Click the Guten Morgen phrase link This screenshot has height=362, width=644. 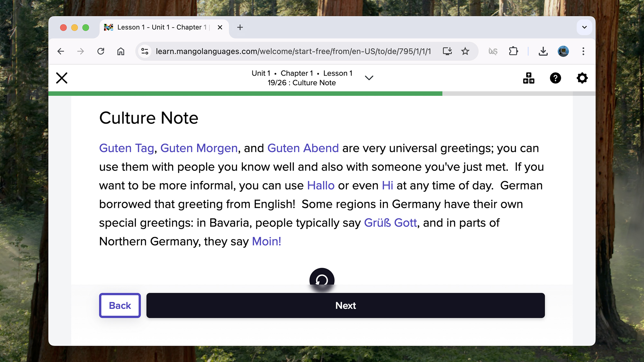[199, 148]
